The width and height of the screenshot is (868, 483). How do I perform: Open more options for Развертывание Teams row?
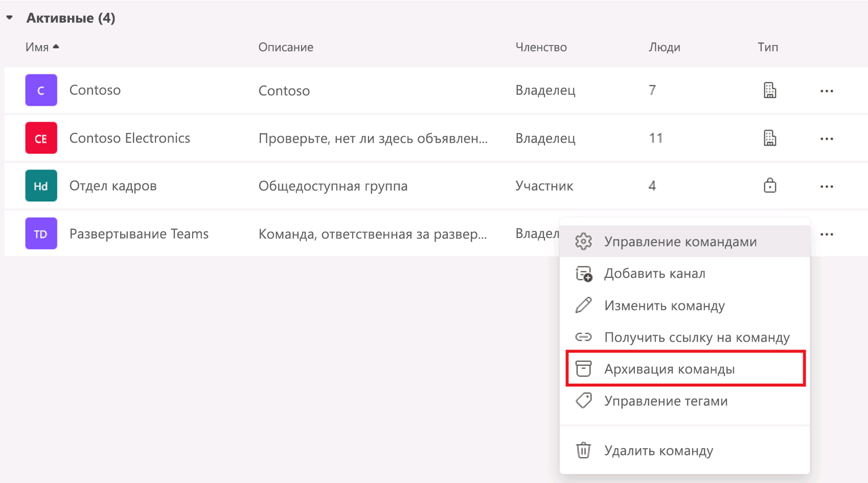827,234
